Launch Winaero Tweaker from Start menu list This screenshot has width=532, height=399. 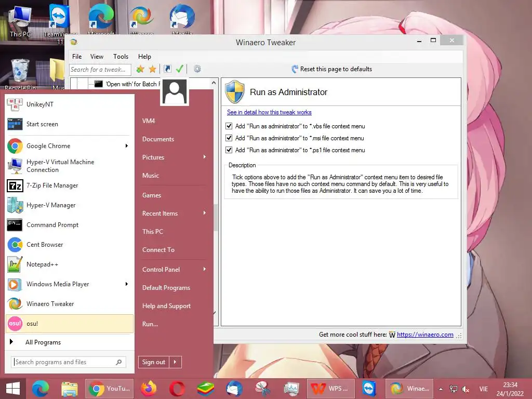pos(70,303)
